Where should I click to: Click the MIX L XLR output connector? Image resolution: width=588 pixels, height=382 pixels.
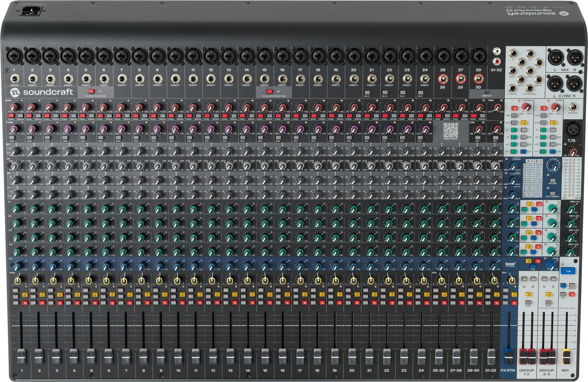[x=556, y=57]
